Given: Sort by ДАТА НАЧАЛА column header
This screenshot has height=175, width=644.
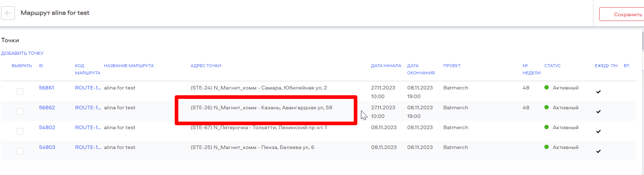Looking at the screenshot, I should pos(386,66).
